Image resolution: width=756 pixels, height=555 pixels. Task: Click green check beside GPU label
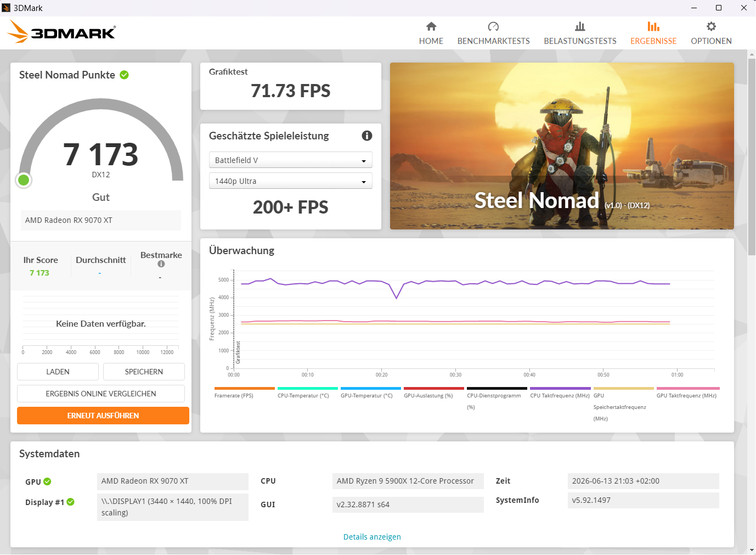47,481
